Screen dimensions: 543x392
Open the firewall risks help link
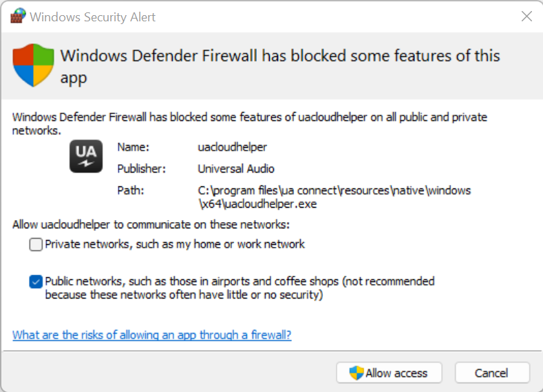pyautogui.click(x=152, y=335)
